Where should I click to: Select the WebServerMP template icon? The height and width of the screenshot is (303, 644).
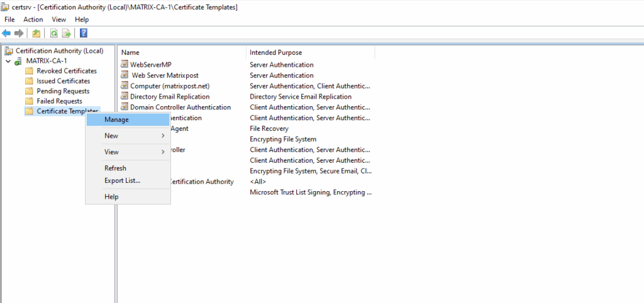[x=125, y=64]
